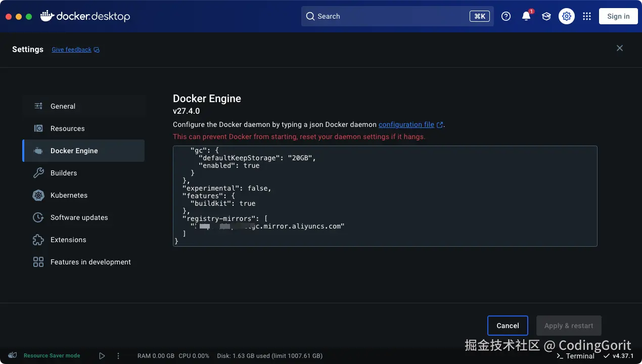The width and height of the screenshot is (642, 364).
Task: Click into the Search field
Action: pos(397,16)
